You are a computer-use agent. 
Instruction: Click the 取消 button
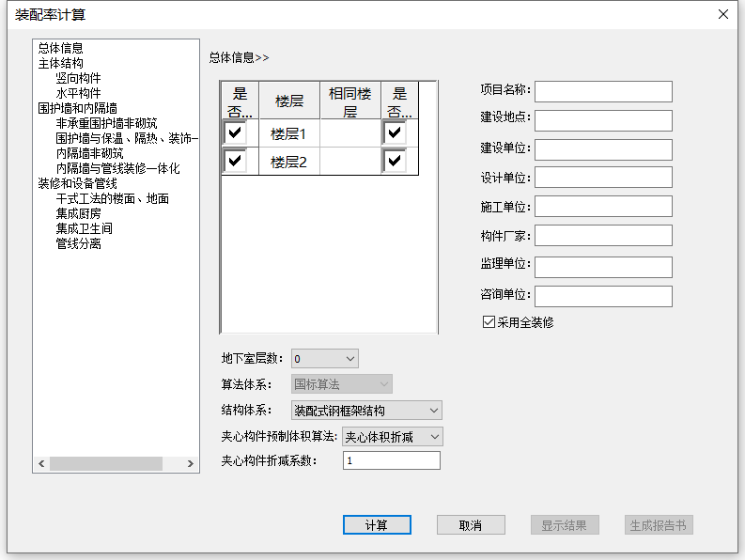471,525
